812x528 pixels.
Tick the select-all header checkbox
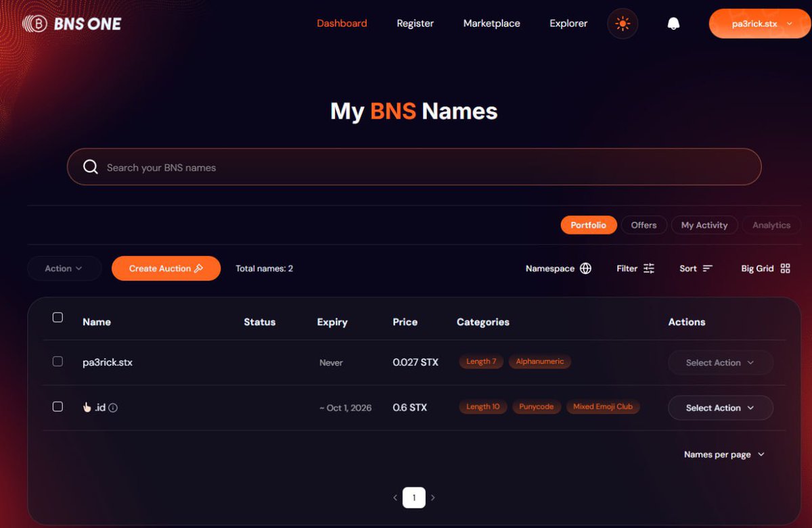58,317
